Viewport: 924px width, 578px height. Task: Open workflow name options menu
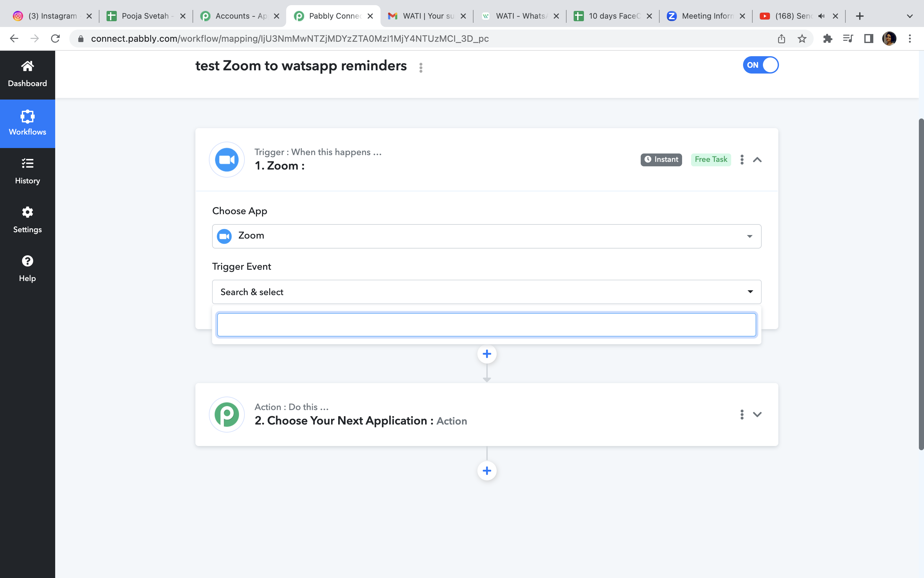(421, 68)
